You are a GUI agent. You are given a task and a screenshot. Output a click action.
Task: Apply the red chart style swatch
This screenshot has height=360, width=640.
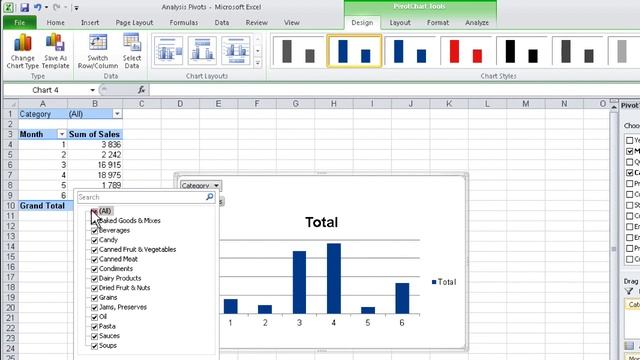click(x=465, y=51)
